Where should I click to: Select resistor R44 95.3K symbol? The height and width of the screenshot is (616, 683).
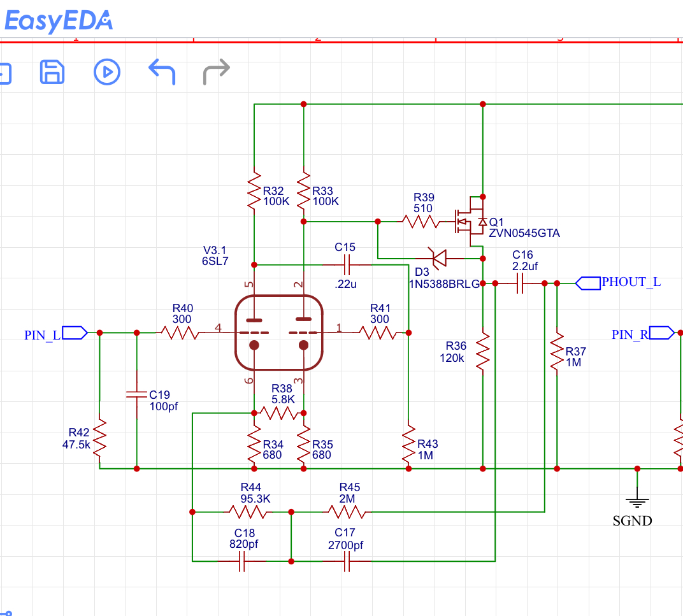pyautogui.click(x=248, y=512)
